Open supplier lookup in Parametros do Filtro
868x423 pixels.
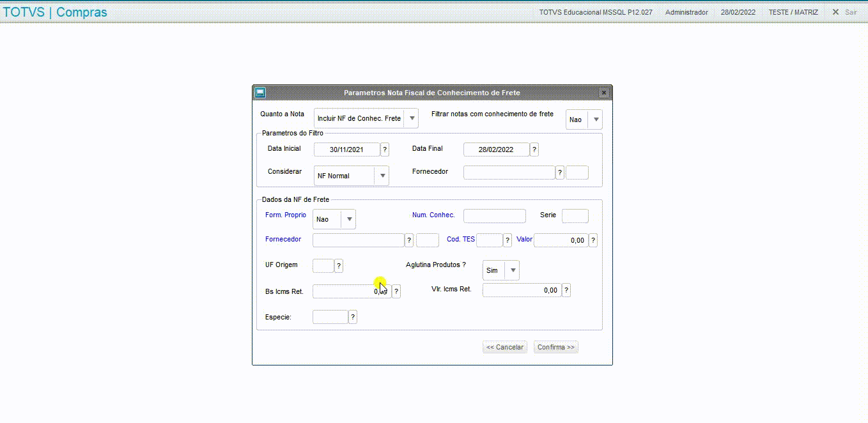click(x=560, y=173)
